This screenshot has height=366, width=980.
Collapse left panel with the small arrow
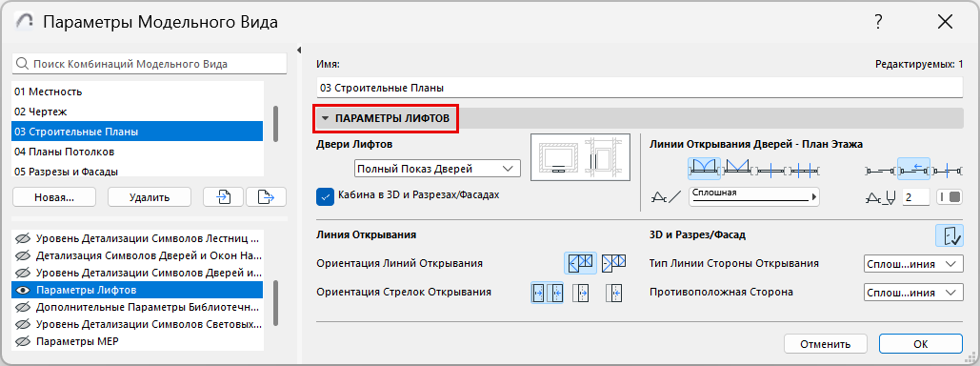(x=299, y=51)
